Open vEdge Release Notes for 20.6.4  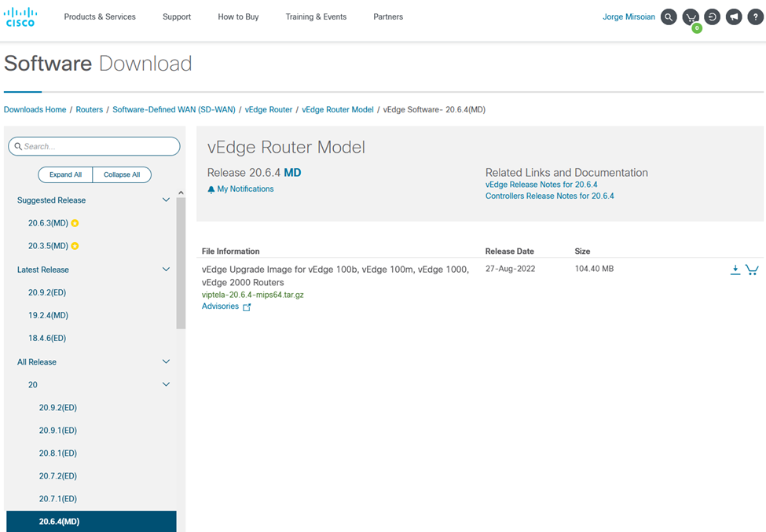tap(541, 185)
